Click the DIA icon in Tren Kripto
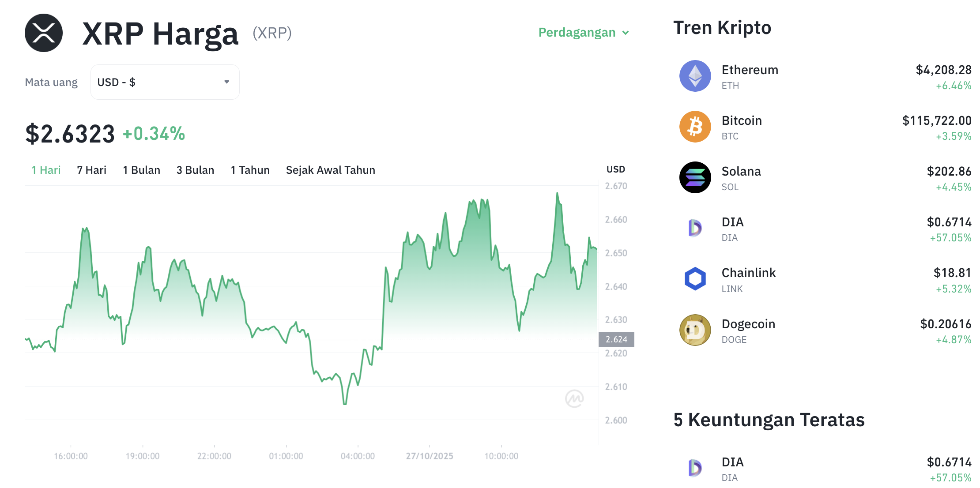980x488 pixels. coord(695,228)
